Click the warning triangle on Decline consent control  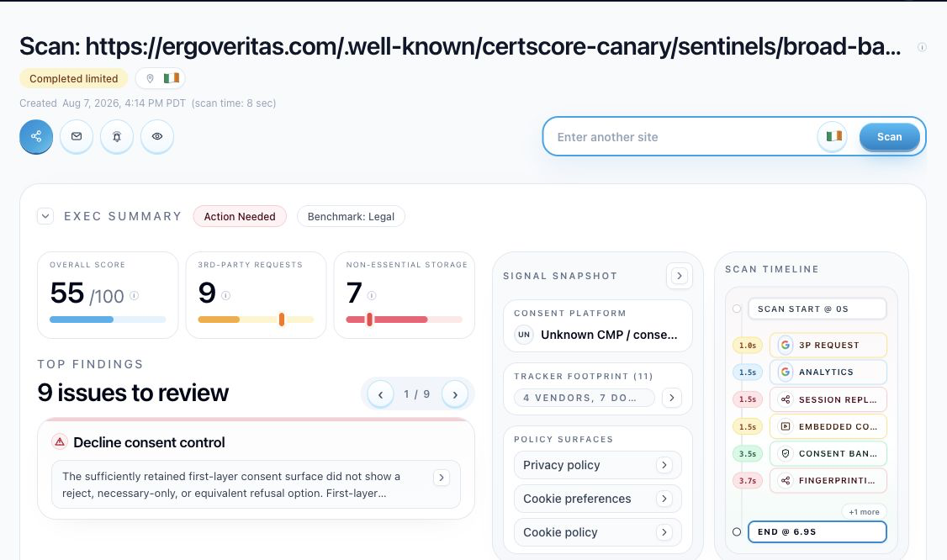60,441
